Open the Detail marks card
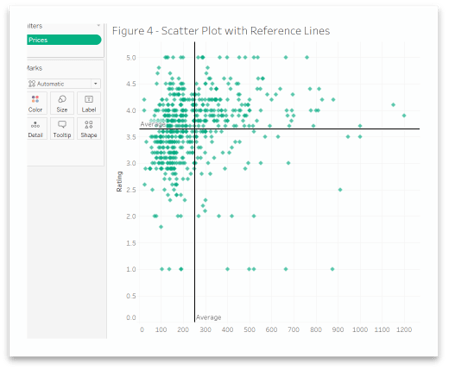 click(36, 129)
